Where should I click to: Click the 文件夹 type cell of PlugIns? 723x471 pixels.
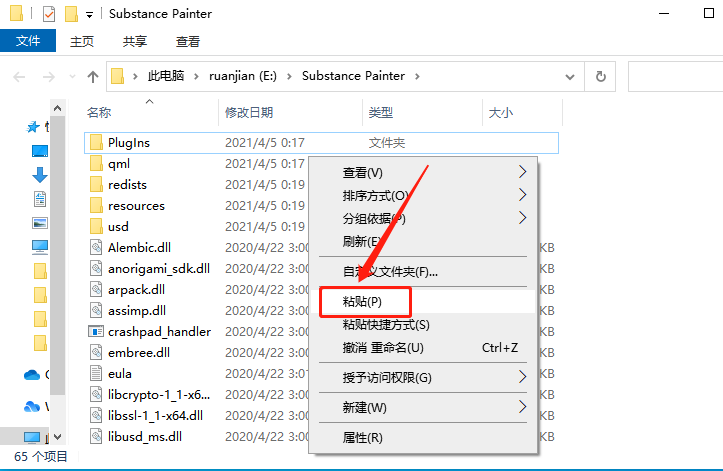coord(387,143)
